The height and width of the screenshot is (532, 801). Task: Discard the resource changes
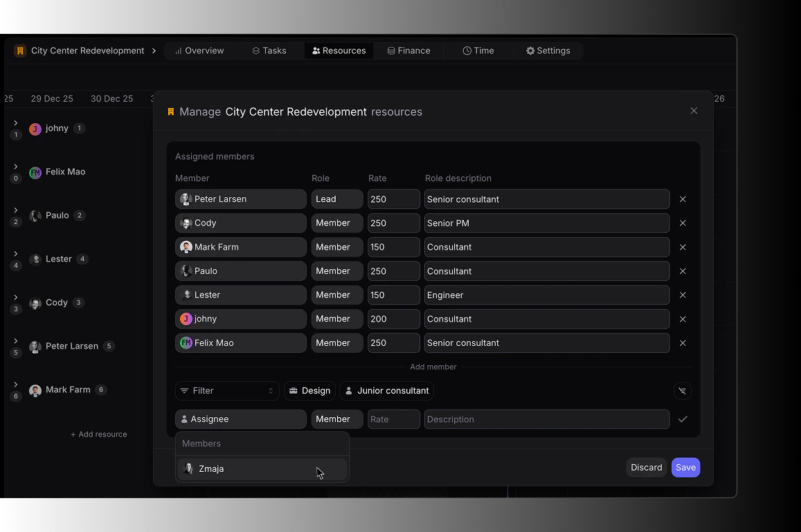pyautogui.click(x=646, y=467)
